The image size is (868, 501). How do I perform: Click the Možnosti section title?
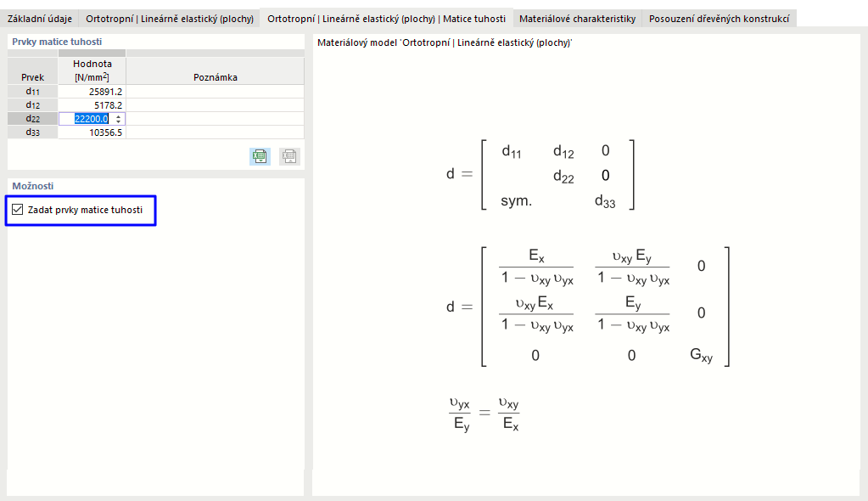tap(32, 186)
